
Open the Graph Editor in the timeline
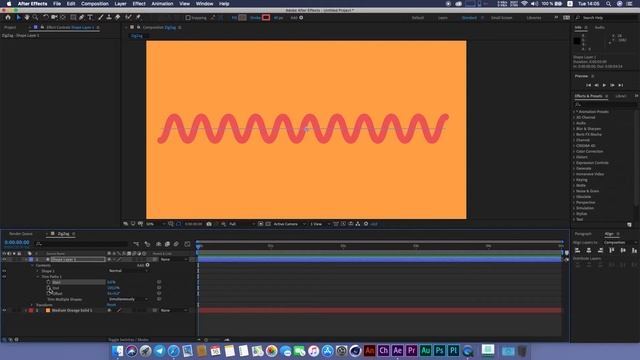187,244
